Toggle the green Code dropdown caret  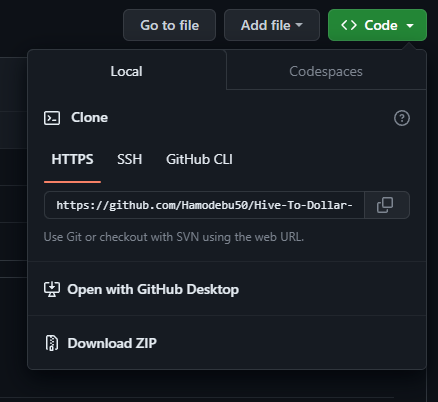pyautogui.click(x=410, y=26)
